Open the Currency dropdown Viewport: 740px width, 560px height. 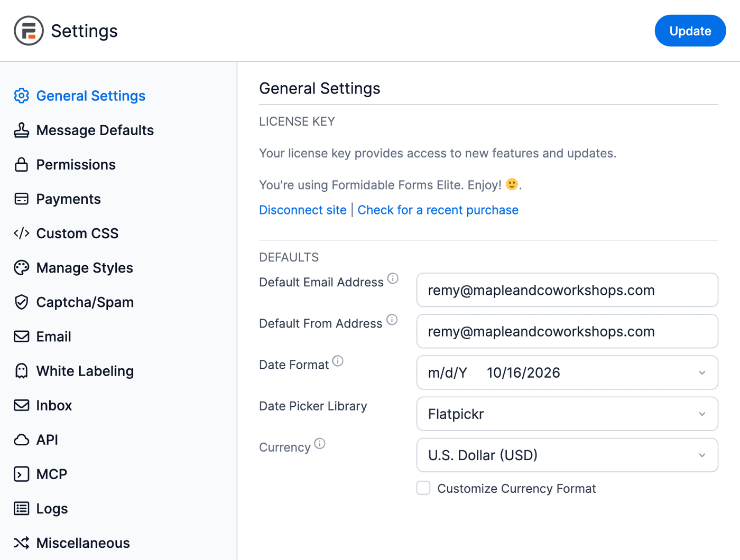[567, 455]
